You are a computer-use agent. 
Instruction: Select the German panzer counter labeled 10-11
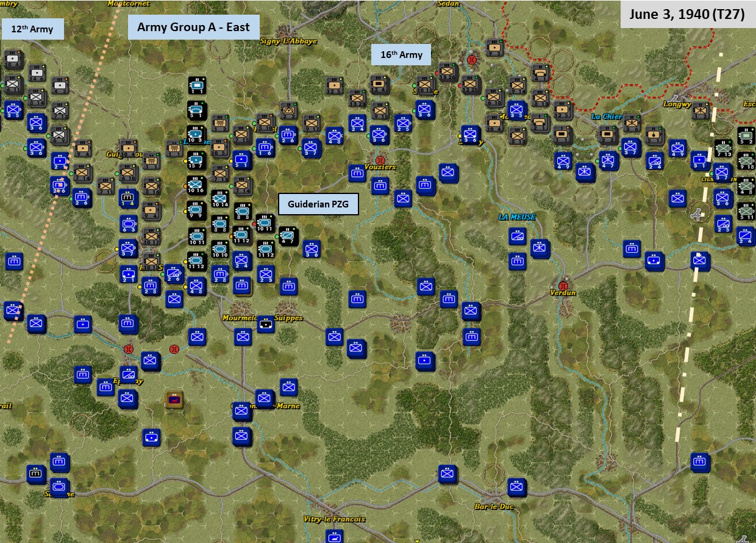pos(265,224)
